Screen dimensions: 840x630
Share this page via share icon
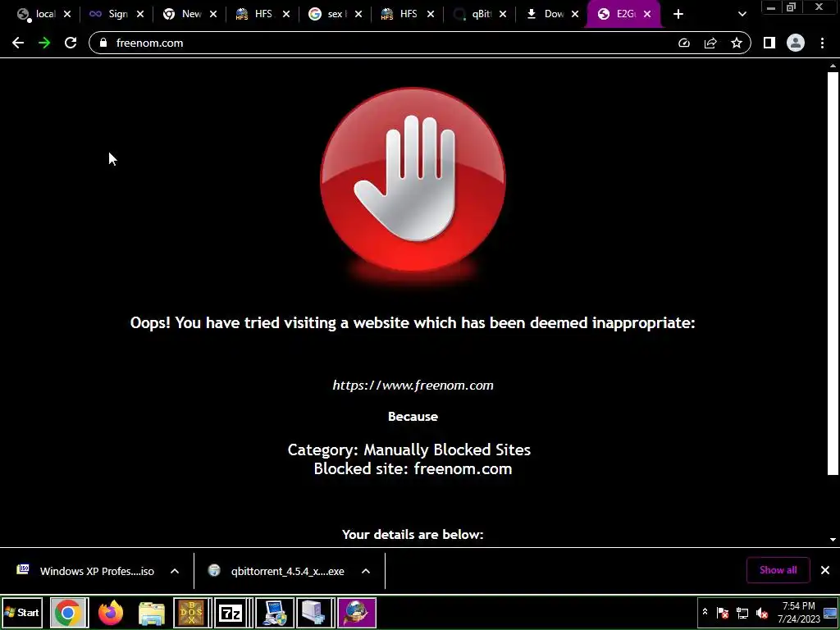tap(710, 43)
